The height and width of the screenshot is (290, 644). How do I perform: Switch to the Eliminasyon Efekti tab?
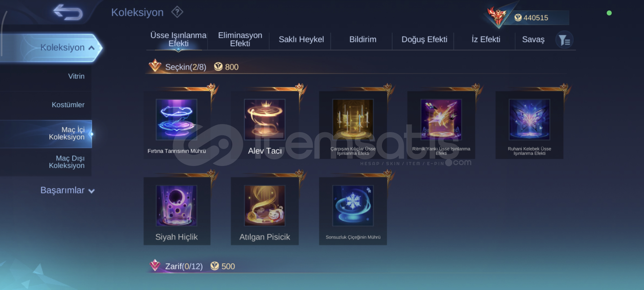(x=240, y=39)
